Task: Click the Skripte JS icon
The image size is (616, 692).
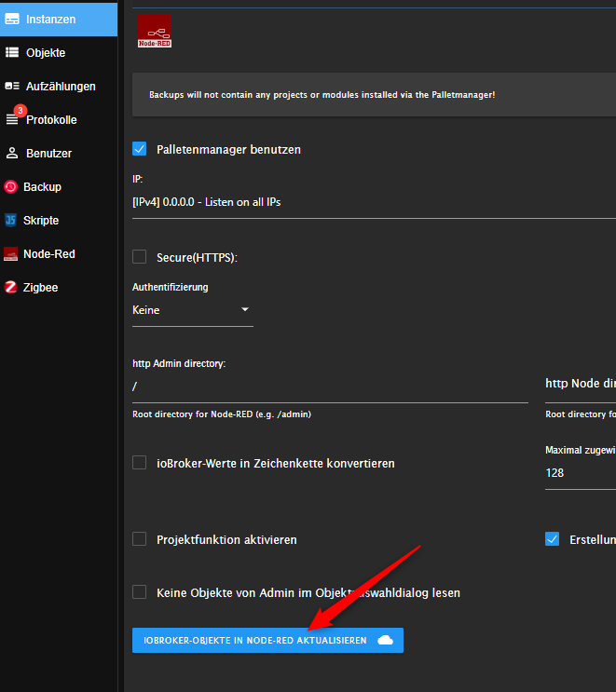Action: pyautogui.click(x=10, y=220)
